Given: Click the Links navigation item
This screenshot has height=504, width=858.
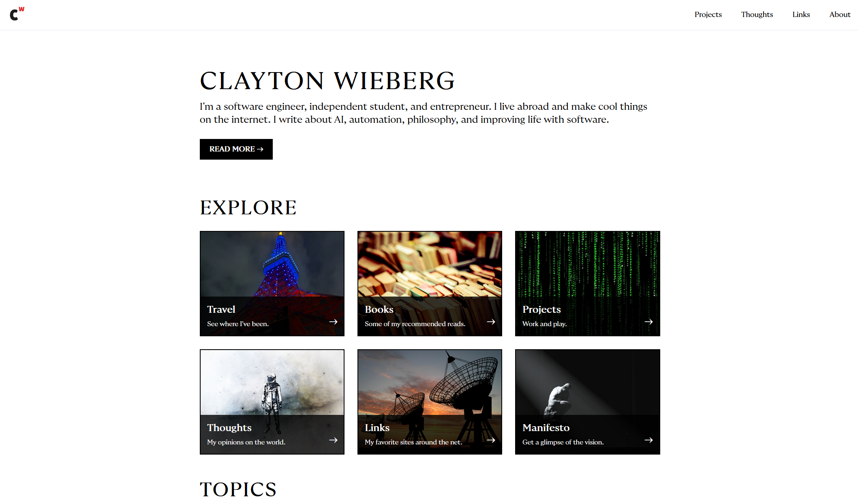Looking at the screenshot, I should tap(801, 15).
